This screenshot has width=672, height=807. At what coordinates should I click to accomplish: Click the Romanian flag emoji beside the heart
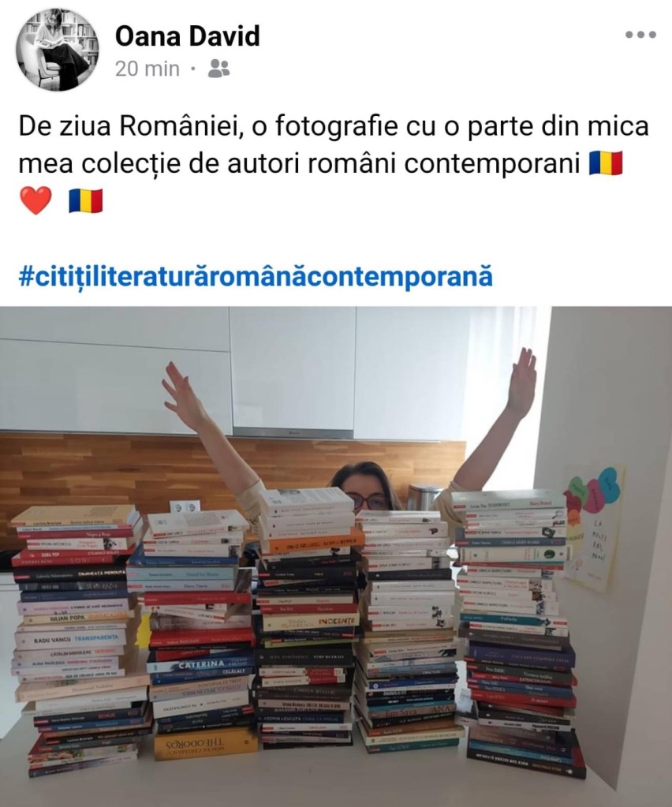(x=85, y=200)
